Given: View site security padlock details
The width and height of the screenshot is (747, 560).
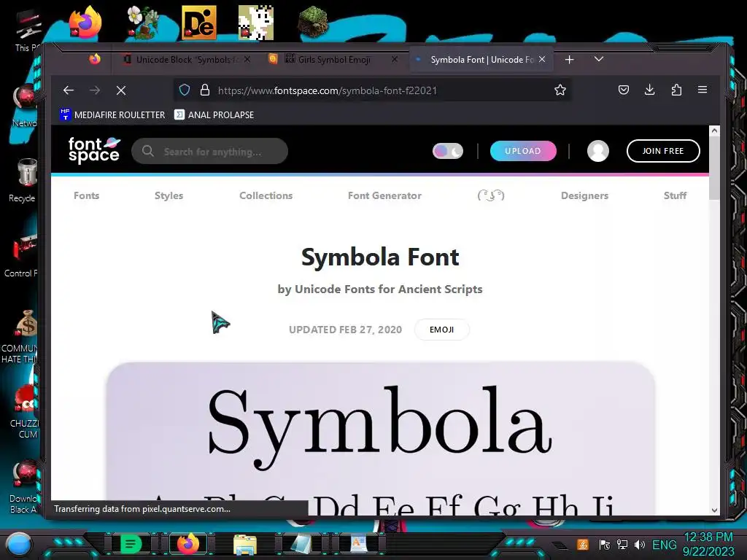Looking at the screenshot, I should [205, 90].
